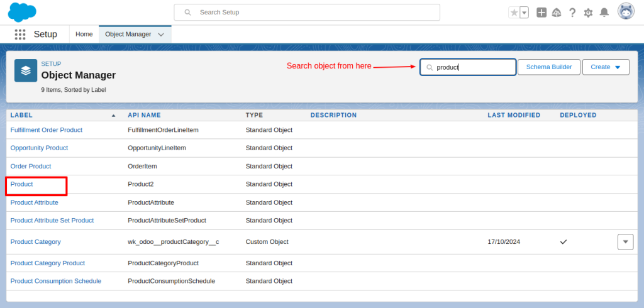The width and height of the screenshot is (644, 308).
Task: Sort by Type column header
Action: 254,116
